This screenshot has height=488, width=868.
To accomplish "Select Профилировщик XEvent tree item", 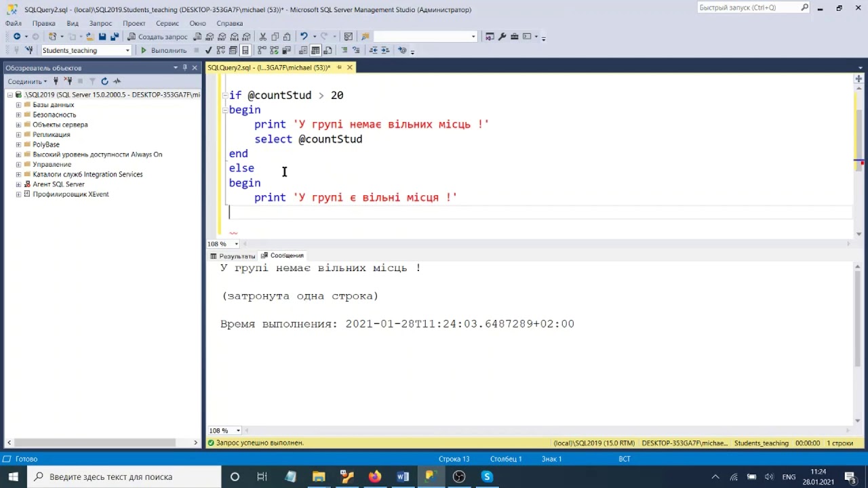I will coord(71,195).
